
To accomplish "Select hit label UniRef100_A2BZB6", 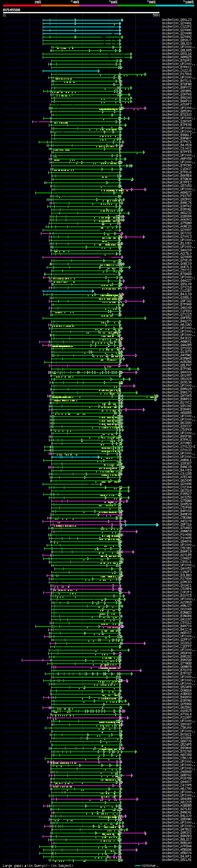I will tap(177, 362).
